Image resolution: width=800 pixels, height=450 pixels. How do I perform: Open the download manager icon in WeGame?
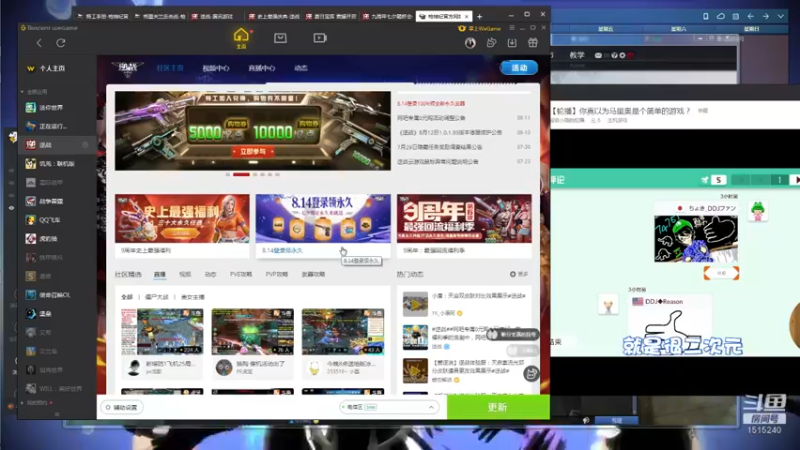pyautogui.click(x=512, y=43)
